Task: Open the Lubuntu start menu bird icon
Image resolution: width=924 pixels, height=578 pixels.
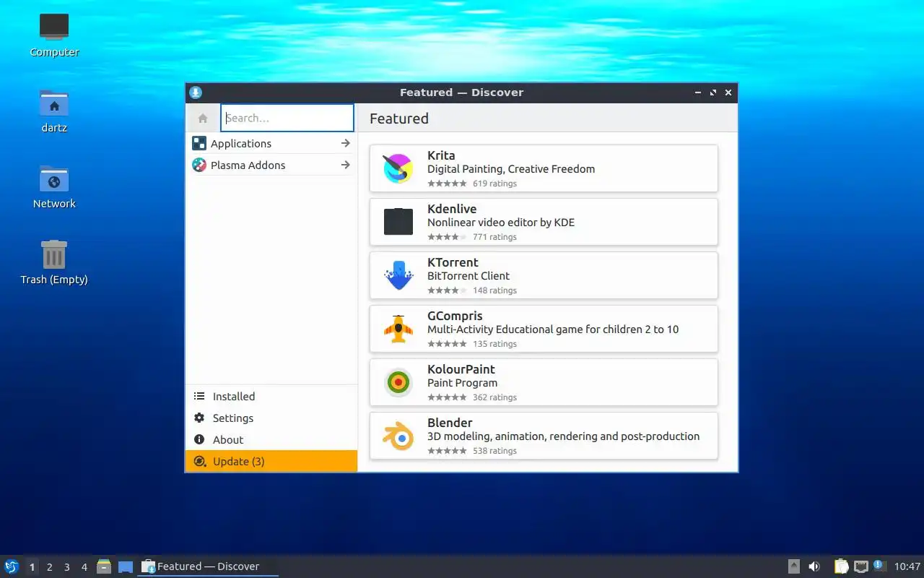Action: (12, 566)
